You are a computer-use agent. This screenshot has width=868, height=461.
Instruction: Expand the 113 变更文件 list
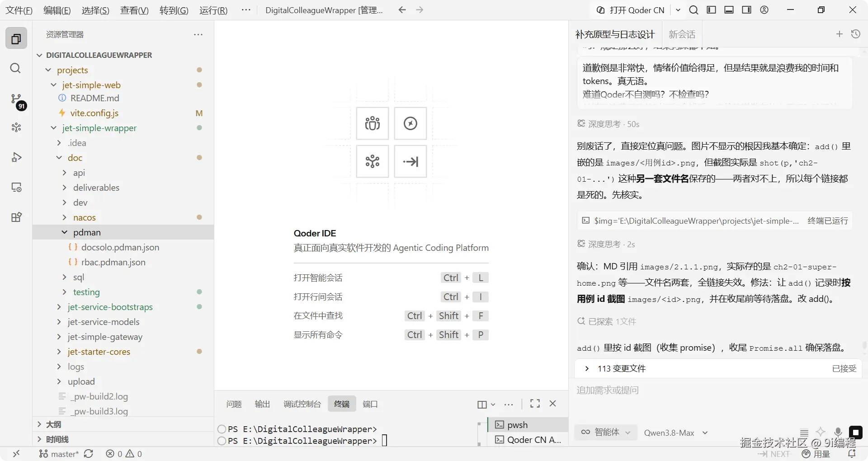coord(587,369)
